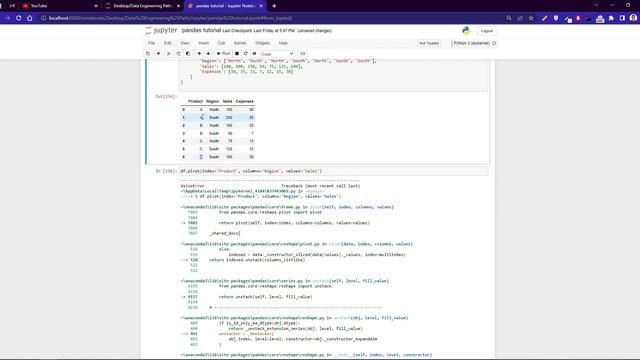Open the Cell menu
This screenshot has height=360, width=640.
pos(221,43)
